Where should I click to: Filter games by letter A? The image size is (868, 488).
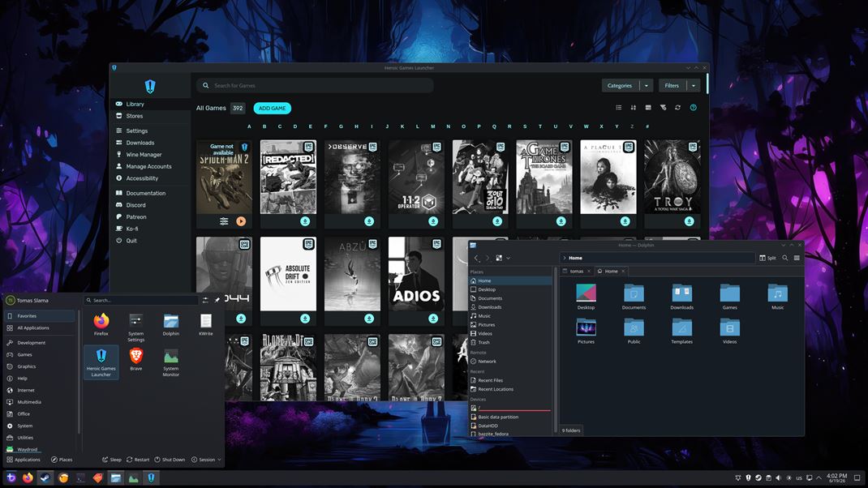coord(249,126)
